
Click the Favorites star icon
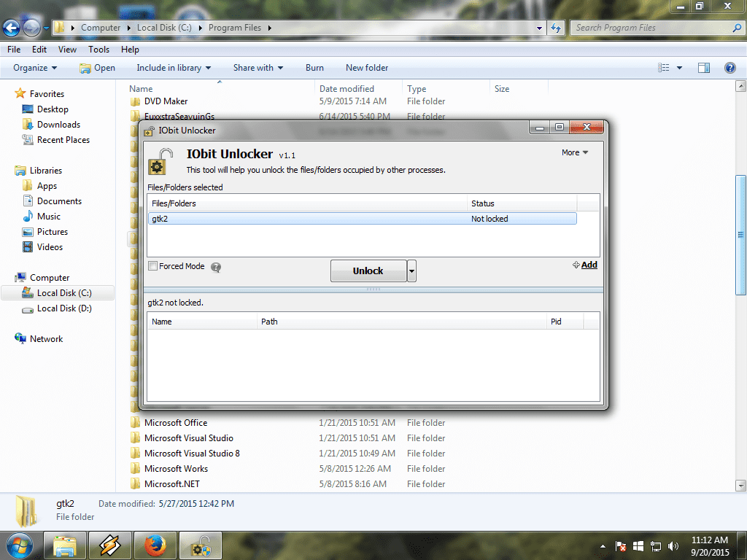coord(20,93)
